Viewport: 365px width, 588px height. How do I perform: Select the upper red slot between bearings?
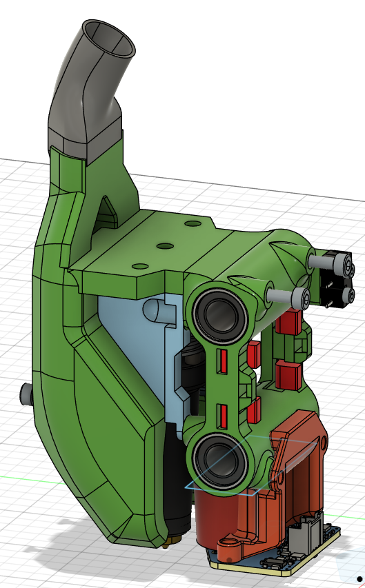223,361
